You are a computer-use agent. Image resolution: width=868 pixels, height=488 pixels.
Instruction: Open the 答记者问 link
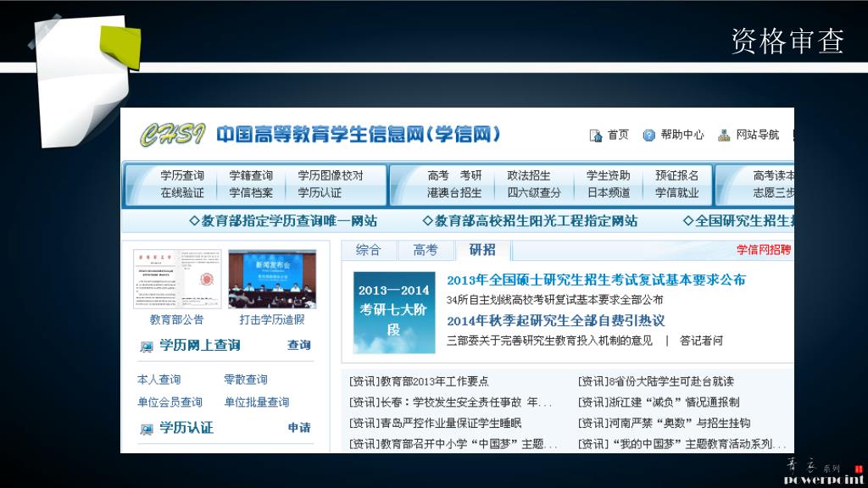click(x=701, y=341)
